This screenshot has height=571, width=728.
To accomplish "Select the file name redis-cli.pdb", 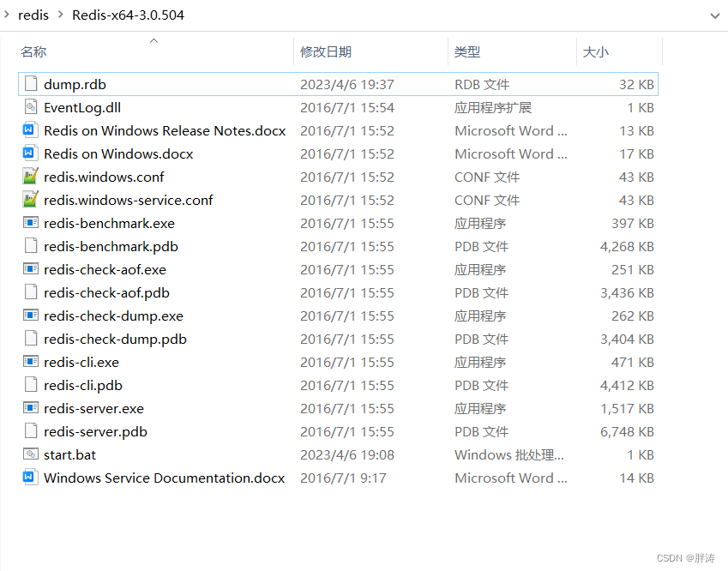I will coord(83,385).
